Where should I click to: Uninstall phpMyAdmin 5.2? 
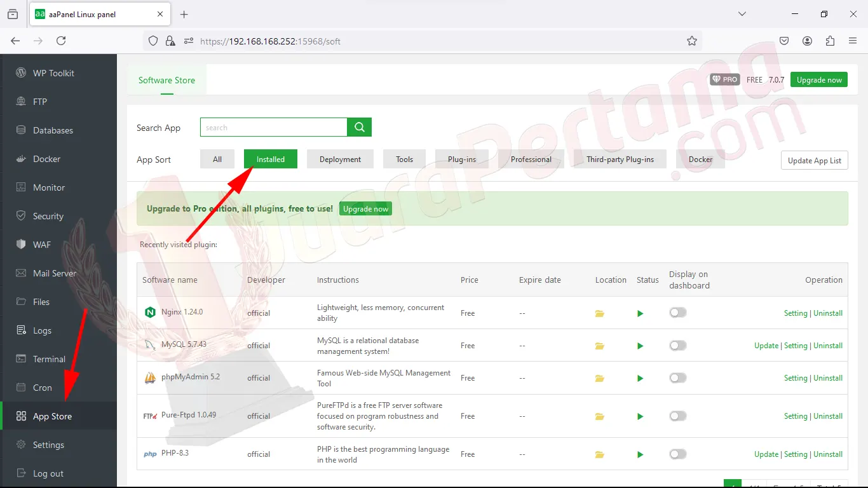click(828, 377)
